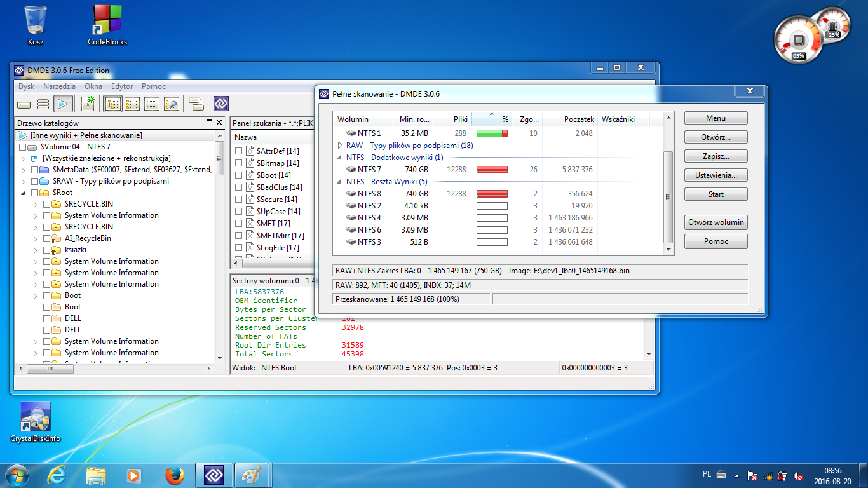The image size is (868, 488).
Task: Click the ksiazki folder icon
Action: (56, 250)
